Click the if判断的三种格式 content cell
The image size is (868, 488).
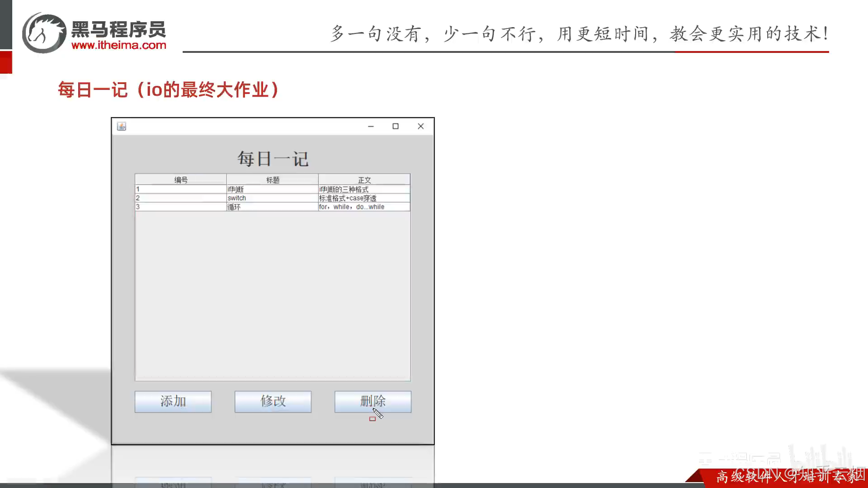(x=364, y=189)
